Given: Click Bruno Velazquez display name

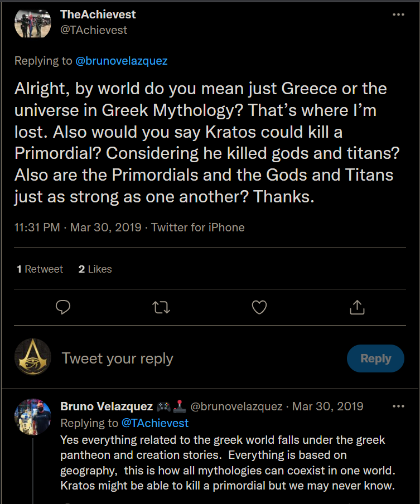Looking at the screenshot, I should (x=106, y=406).
